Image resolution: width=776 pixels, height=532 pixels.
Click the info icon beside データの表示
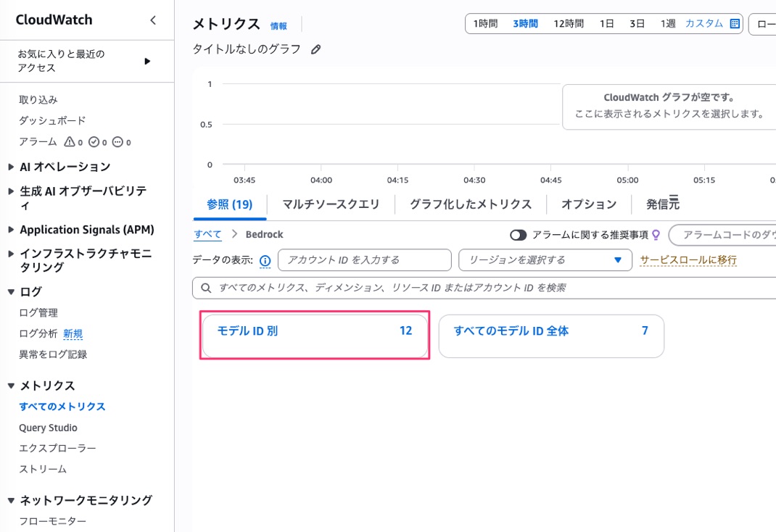[x=265, y=260]
